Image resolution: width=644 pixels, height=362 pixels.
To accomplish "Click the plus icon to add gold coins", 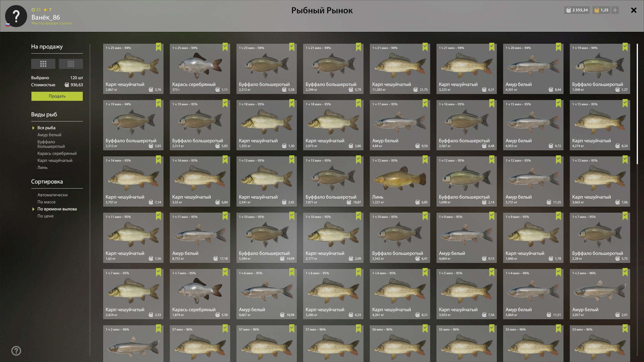I will (x=615, y=10).
